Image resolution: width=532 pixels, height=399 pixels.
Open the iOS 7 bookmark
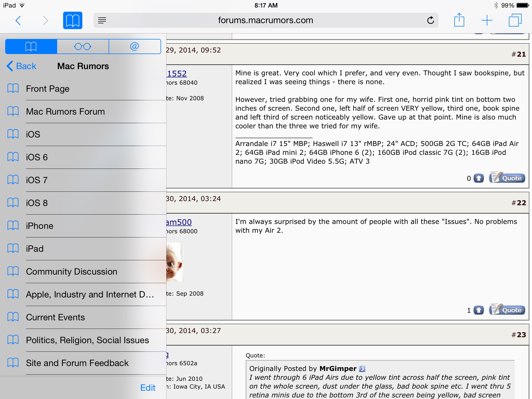pyautogui.click(x=83, y=180)
